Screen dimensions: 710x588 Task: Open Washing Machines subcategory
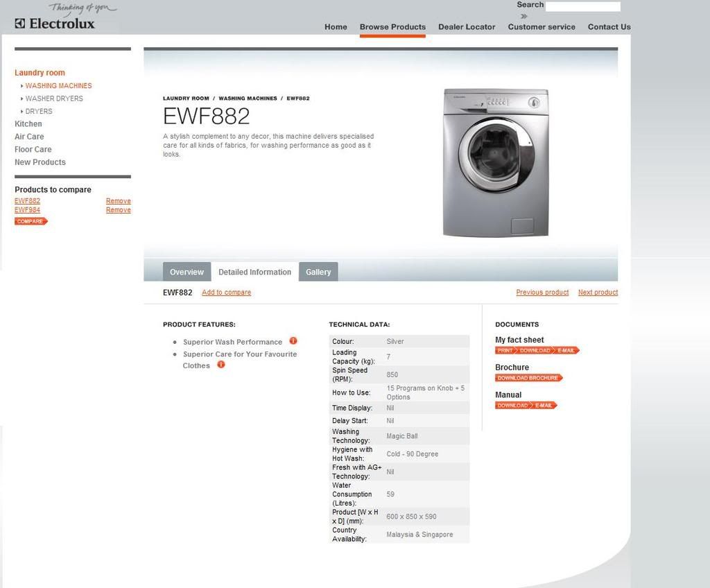tap(58, 85)
